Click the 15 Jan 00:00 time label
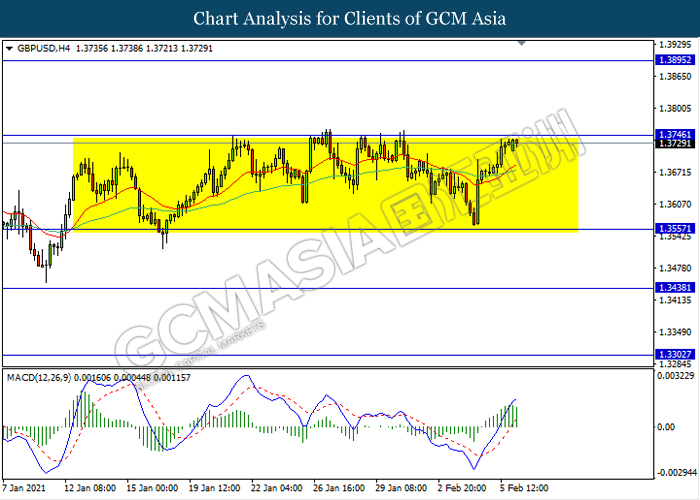This screenshot has width=700, height=500. click(x=152, y=488)
